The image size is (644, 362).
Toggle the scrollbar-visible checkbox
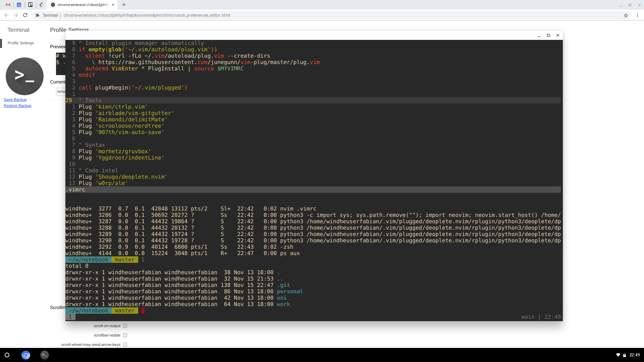pos(125,335)
